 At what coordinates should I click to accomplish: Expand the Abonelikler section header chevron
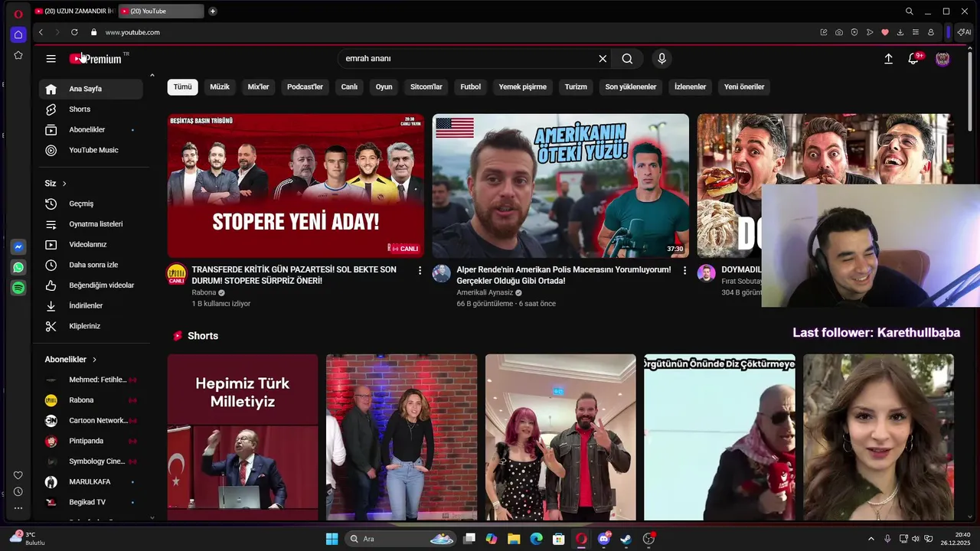95,360
